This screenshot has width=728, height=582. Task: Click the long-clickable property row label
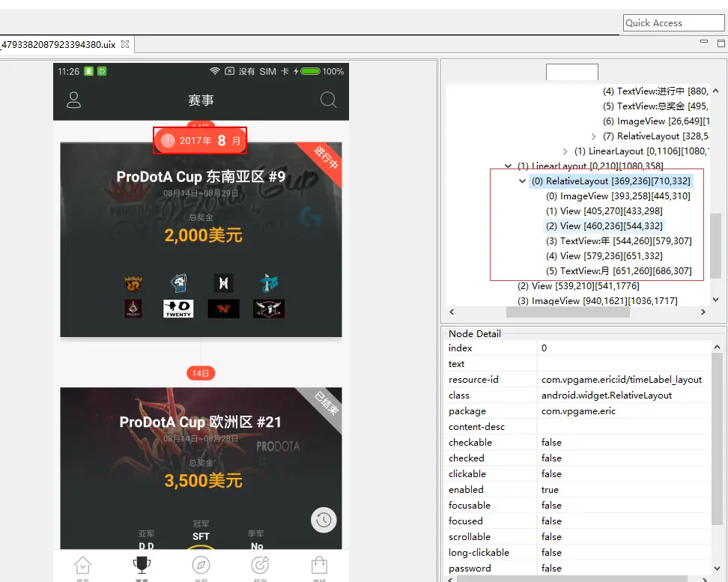coord(479,552)
